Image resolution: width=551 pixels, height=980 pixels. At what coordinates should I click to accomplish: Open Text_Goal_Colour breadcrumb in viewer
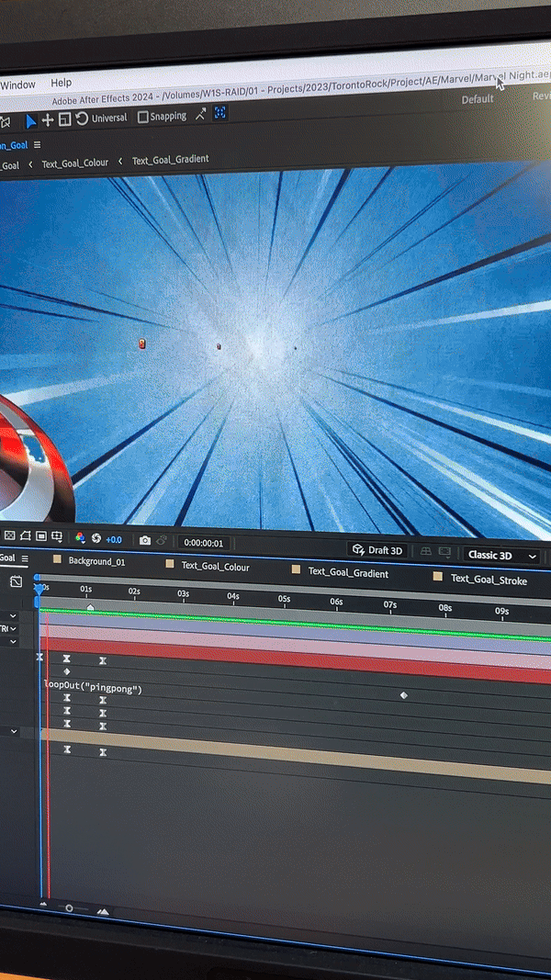coord(75,163)
